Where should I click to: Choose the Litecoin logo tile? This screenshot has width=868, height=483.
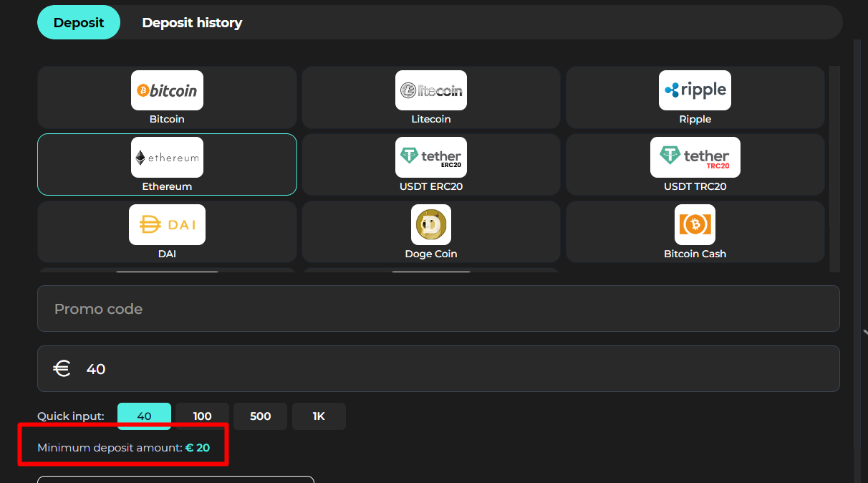tap(431, 90)
